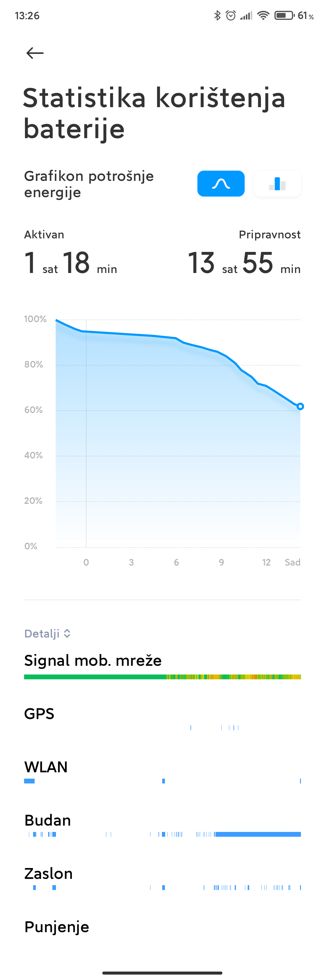The width and height of the screenshot is (325, 980).
Task: Expand the Detalji section
Action: point(47,634)
